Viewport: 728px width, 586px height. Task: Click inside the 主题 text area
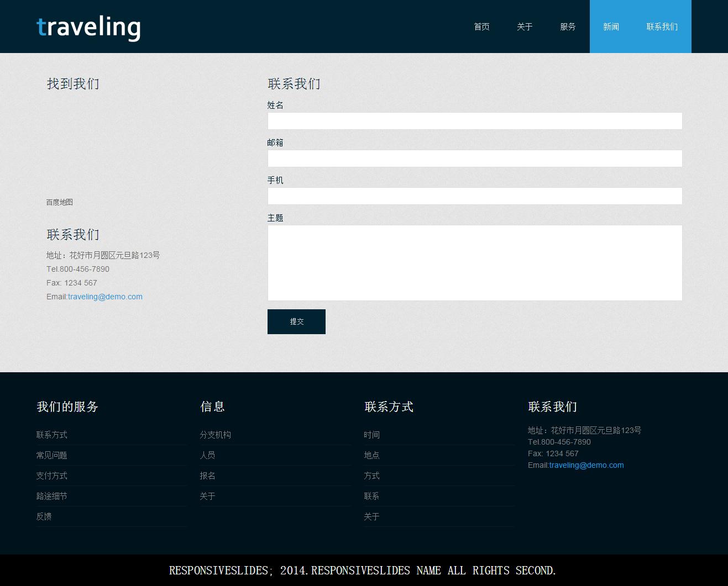[x=474, y=263]
